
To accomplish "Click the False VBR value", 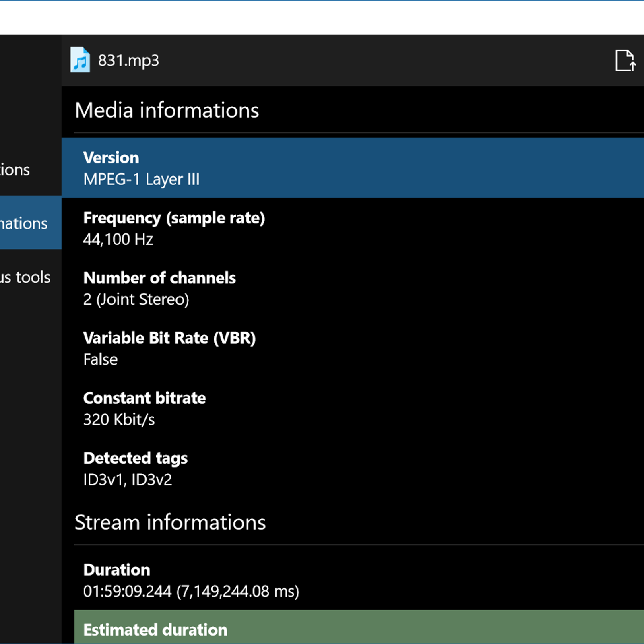I will click(100, 359).
